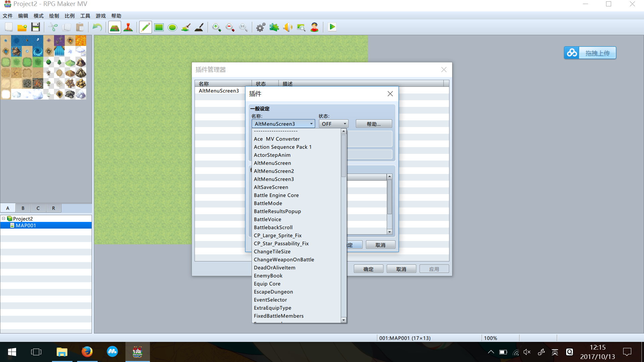This screenshot has width=644, height=362.
Task: Open the status OFF dropdown
Action: point(334,124)
